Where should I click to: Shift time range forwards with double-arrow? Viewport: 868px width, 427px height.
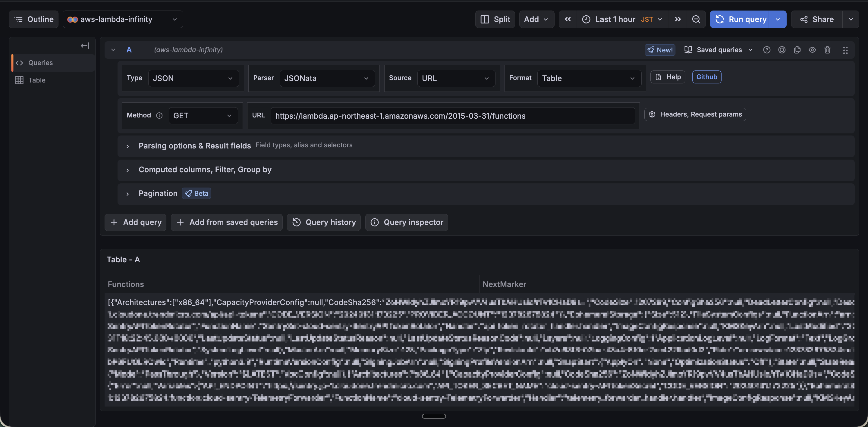678,19
